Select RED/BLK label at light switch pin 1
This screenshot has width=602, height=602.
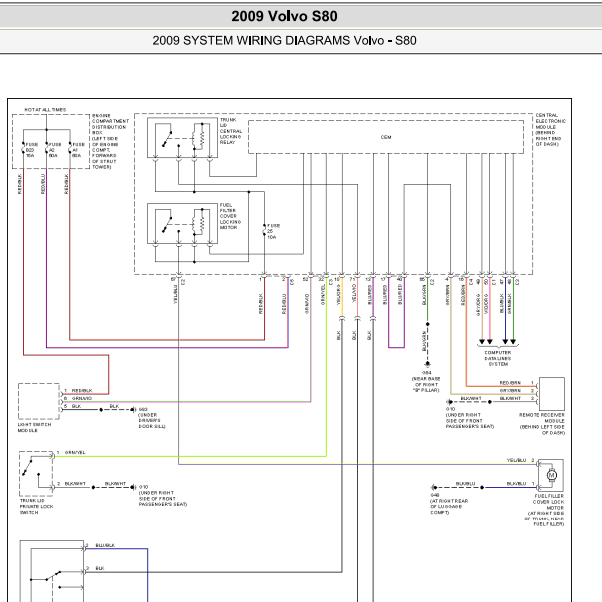pos(82,390)
